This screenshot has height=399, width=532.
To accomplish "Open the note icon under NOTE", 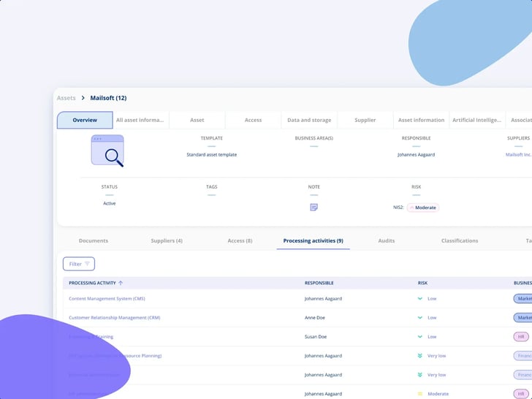I will [x=313, y=208].
